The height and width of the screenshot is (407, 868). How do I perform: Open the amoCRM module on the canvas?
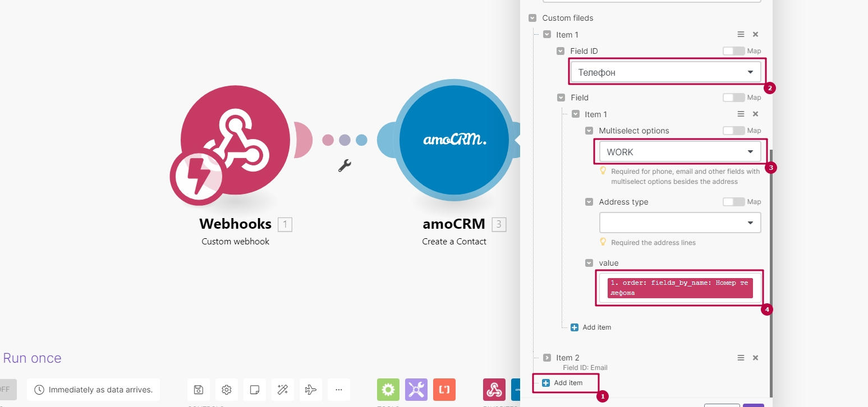[x=454, y=141]
